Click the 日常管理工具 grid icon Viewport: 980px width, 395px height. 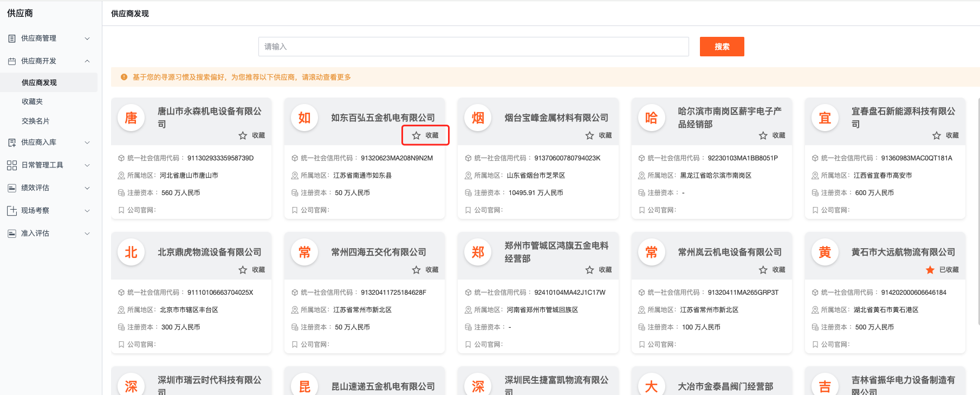(x=12, y=165)
